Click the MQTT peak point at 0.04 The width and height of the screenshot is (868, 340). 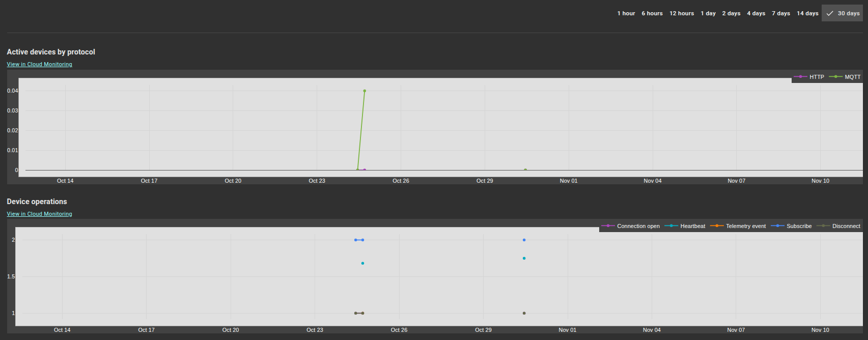pos(365,91)
